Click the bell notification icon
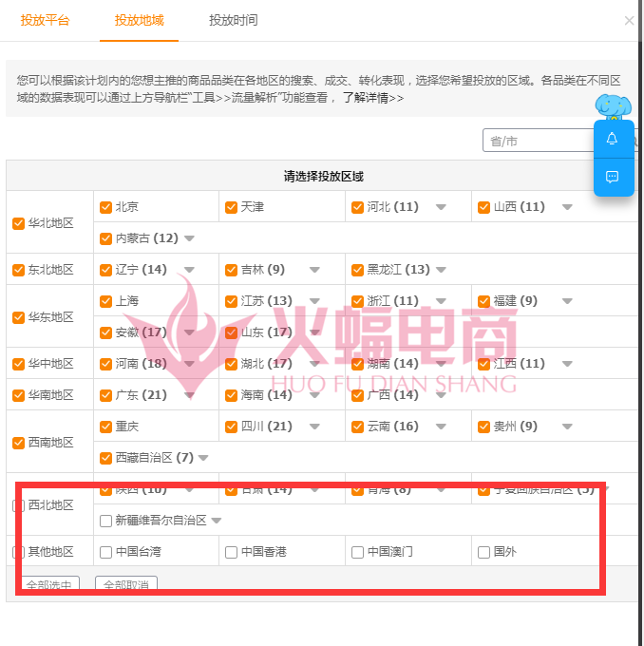The image size is (644, 646). pos(612,139)
